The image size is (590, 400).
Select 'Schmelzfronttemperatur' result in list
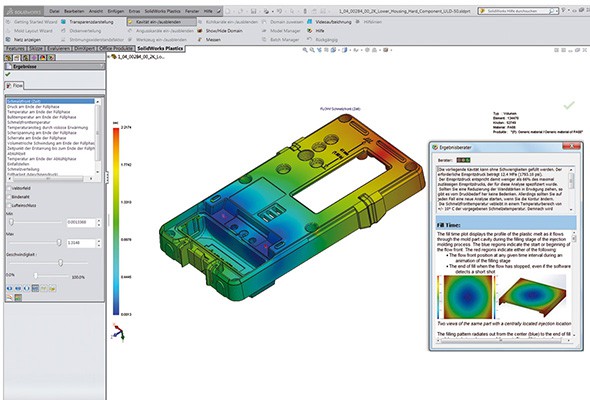click(29, 122)
